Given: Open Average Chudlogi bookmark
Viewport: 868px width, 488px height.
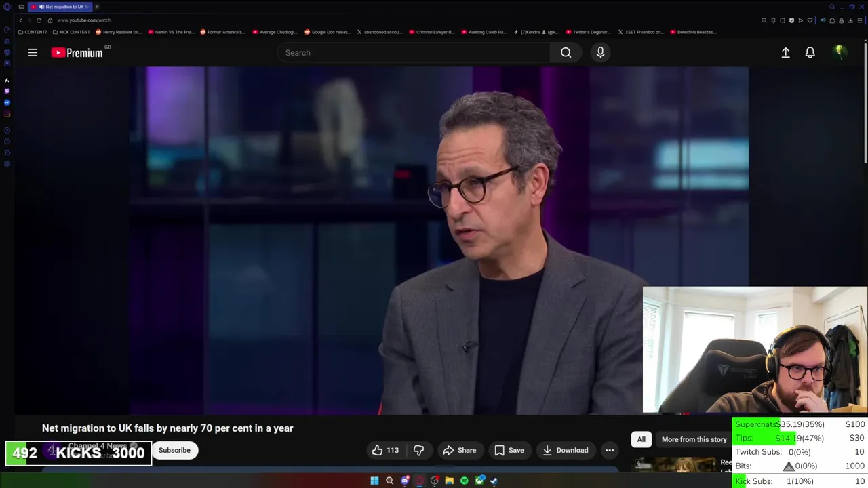Looking at the screenshot, I should click(275, 32).
